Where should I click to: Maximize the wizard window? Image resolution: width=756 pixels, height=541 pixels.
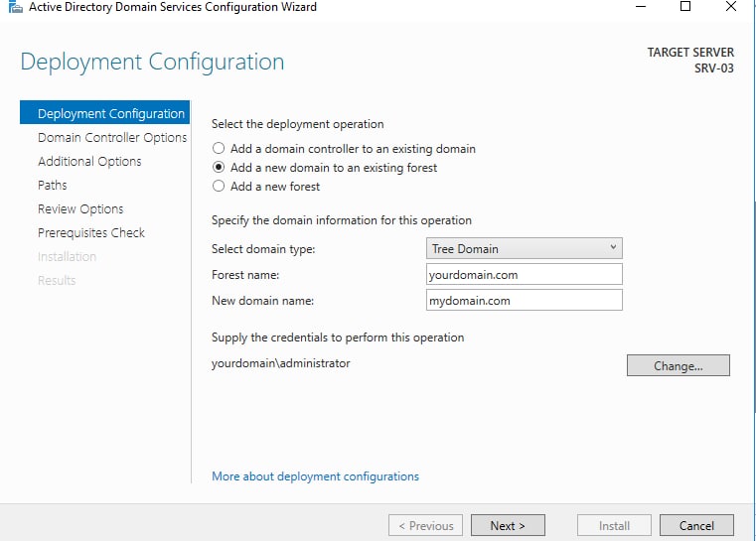[685, 6]
